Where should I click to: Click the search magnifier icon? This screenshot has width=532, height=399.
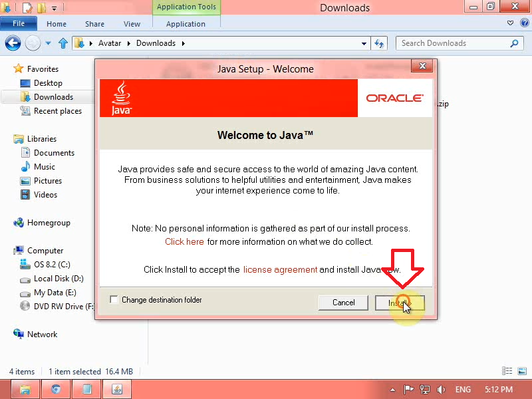(514, 43)
